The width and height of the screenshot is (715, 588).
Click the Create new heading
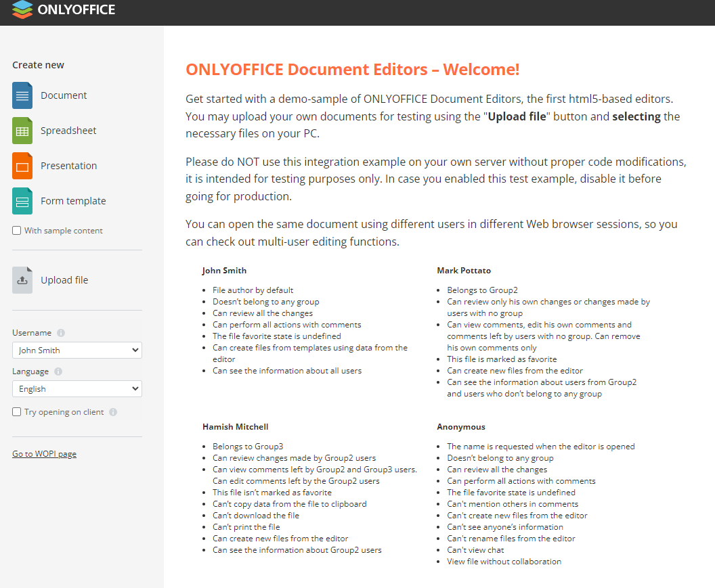tap(39, 65)
